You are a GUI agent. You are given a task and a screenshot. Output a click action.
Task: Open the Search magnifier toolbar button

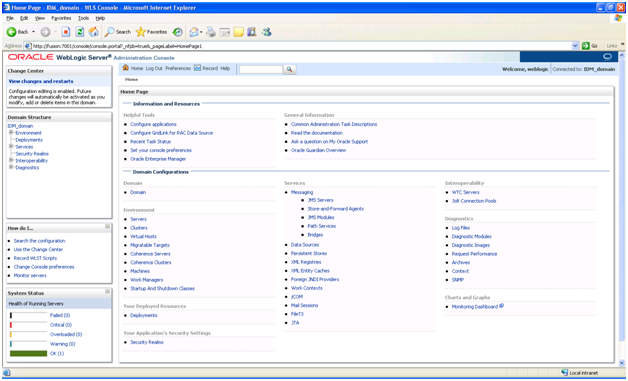click(117, 32)
